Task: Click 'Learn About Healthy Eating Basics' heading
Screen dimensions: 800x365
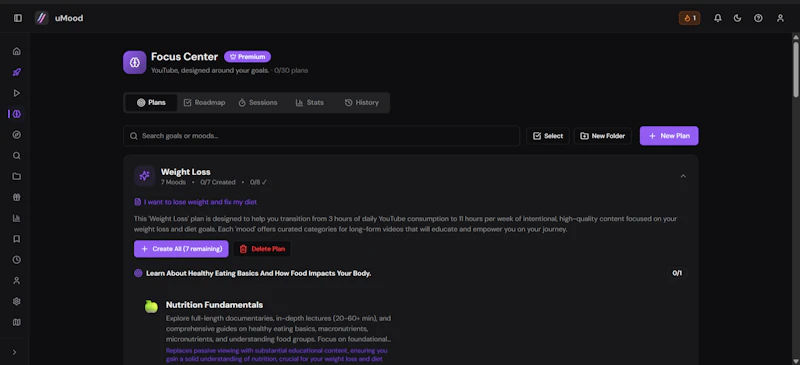Action: pyautogui.click(x=258, y=273)
